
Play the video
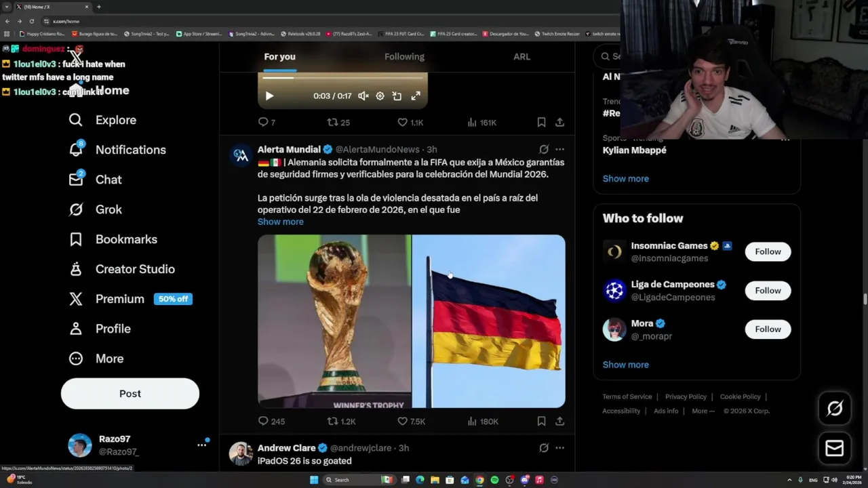269,96
